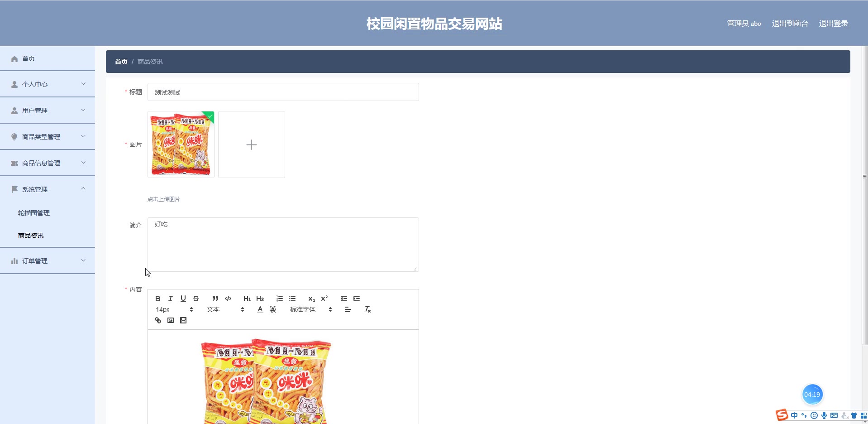Open the IME soft keyboard
The height and width of the screenshot is (424, 868).
(x=834, y=415)
